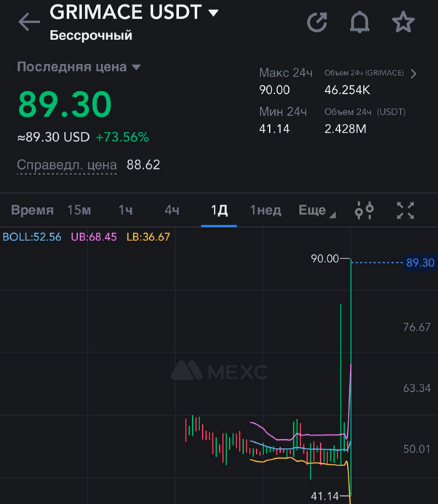The width and height of the screenshot is (438, 504).
Task: Tap the 89.30 current price tag on chart axis
Action: (x=421, y=263)
